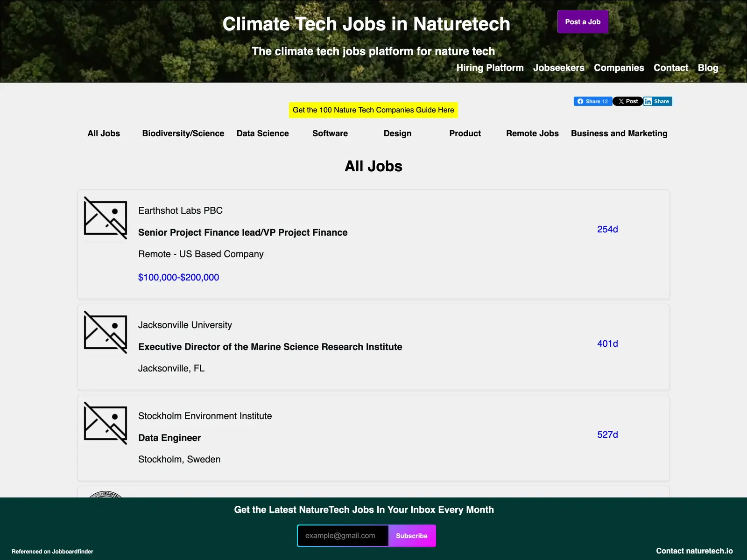
Task: Open the Hiring Platform page
Action: coord(490,68)
